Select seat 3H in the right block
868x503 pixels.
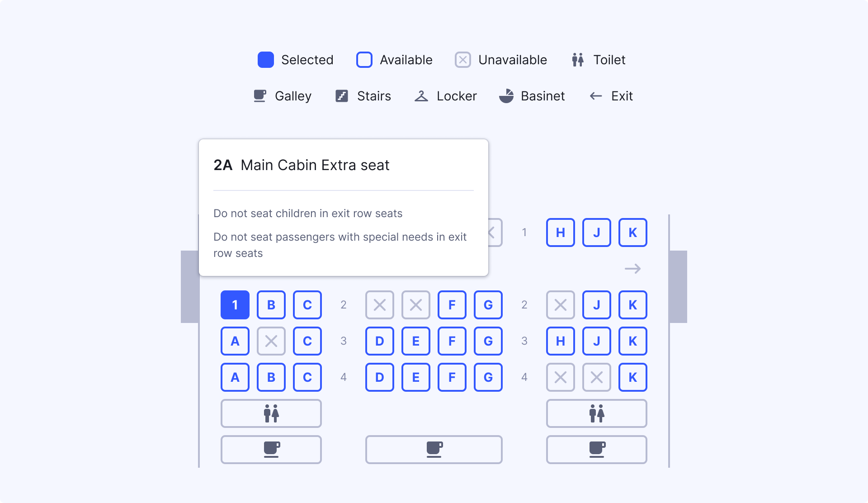point(561,341)
